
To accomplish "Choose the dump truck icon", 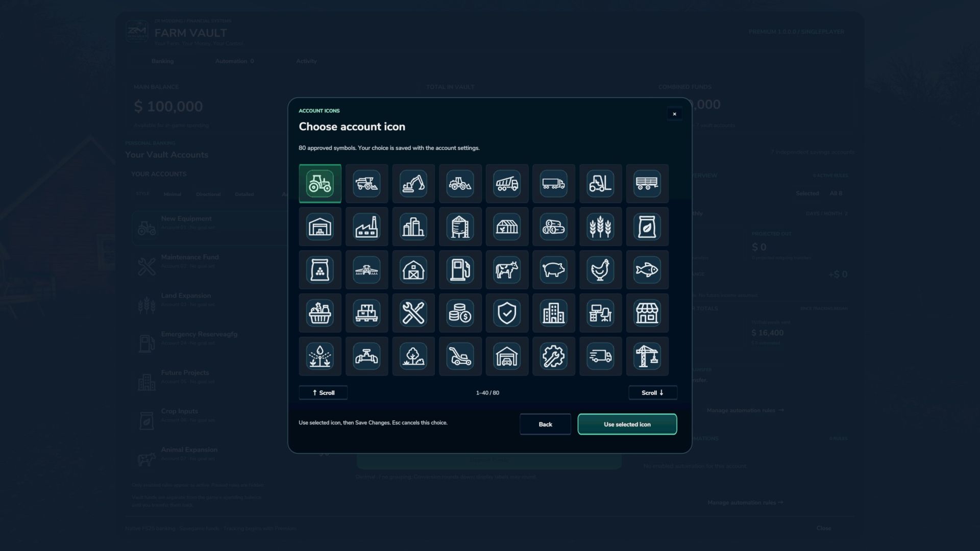I will pyautogui.click(x=507, y=184).
